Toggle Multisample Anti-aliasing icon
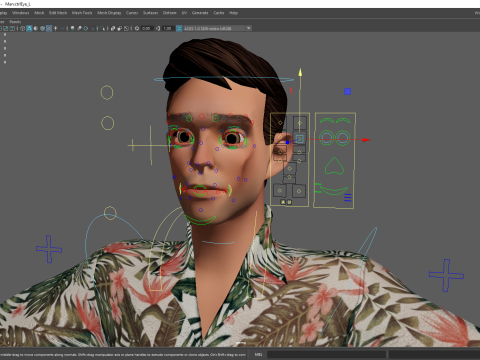 tap(86, 28)
